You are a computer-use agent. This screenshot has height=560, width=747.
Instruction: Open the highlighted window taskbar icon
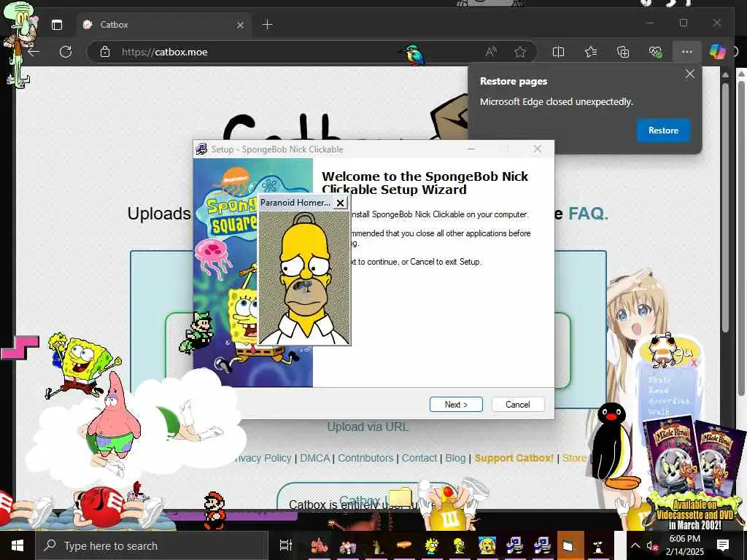click(x=570, y=545)
